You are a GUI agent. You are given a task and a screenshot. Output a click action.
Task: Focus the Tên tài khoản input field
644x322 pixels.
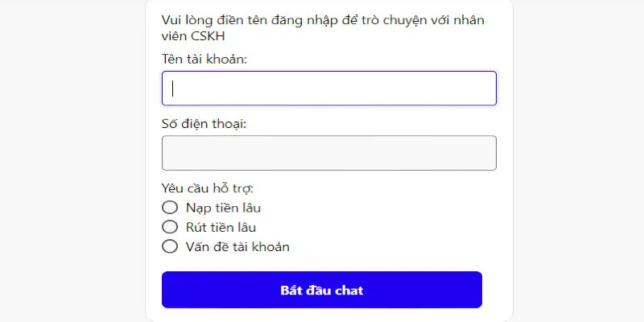point(328,89)
